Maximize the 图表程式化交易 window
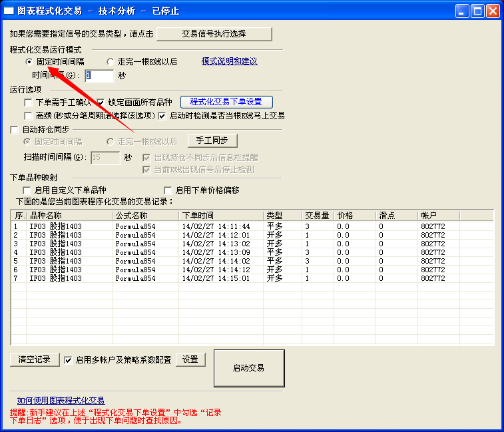504x432 pixels. tap(477, 11)
